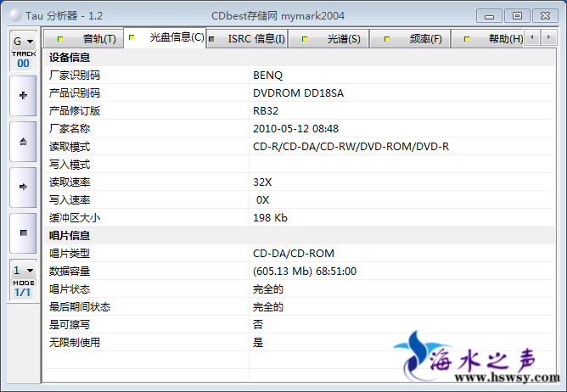Open the mode number dropdown
Viewport: 567px width, 392px height.
click(x=23, y=270)
